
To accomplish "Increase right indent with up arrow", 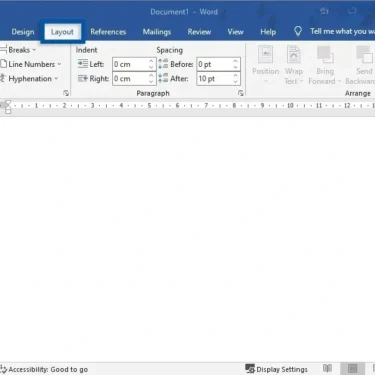I will click(151, 76).
